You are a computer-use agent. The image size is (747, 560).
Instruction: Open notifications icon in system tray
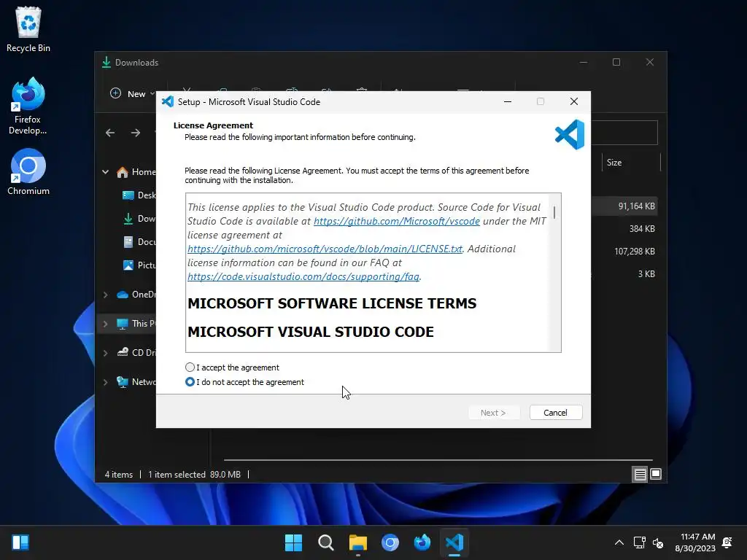pyautogui.click(x=727, y=542)
